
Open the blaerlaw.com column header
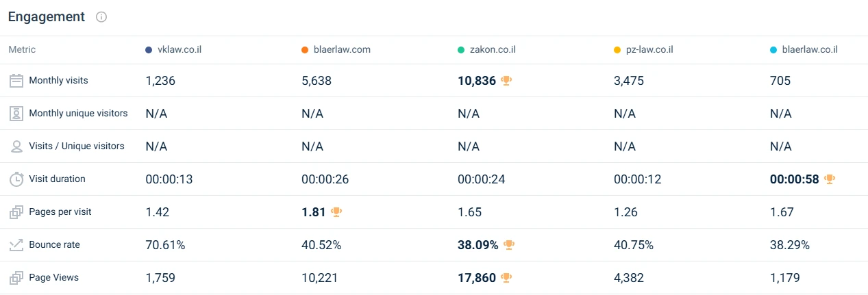click(x=342, y=50)
